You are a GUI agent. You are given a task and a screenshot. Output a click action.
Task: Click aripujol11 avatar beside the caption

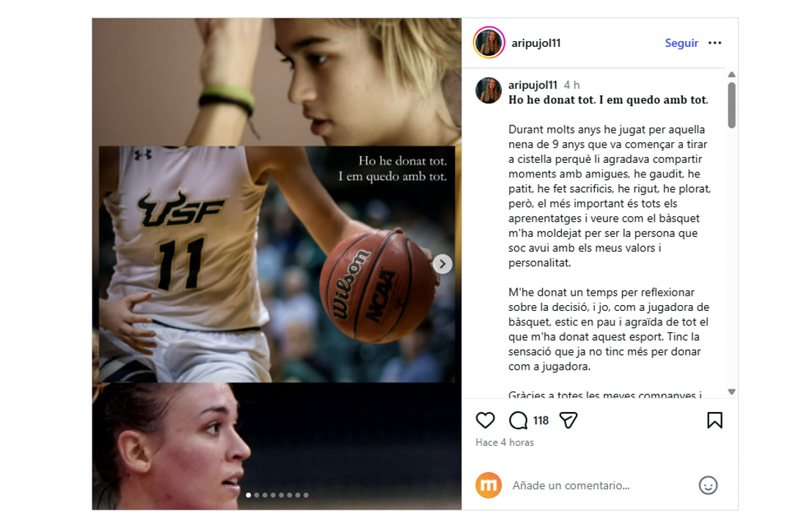click(x=489, y=90)
